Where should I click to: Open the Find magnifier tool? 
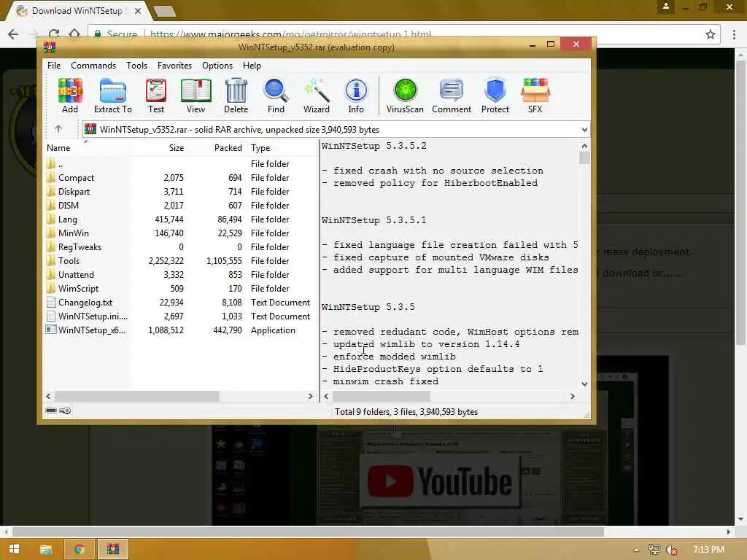pyautogui.click(x=276, y=96)
